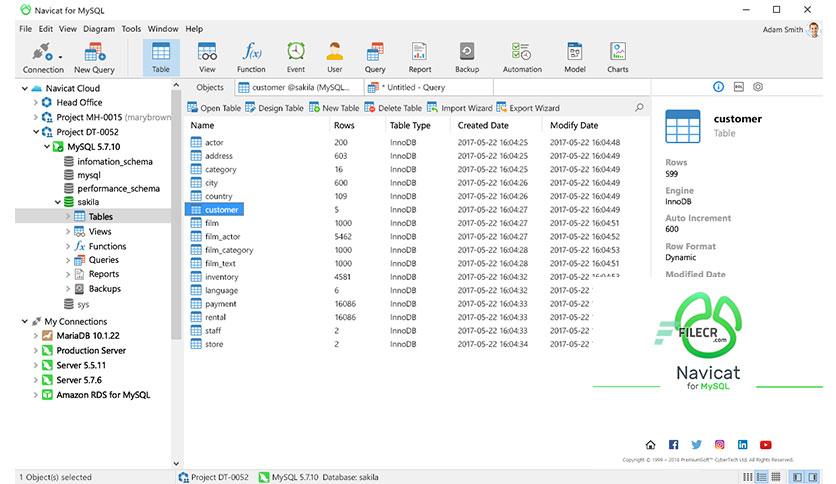Click the New Table button
836x484 pixels.
click(x=334, y=108)
